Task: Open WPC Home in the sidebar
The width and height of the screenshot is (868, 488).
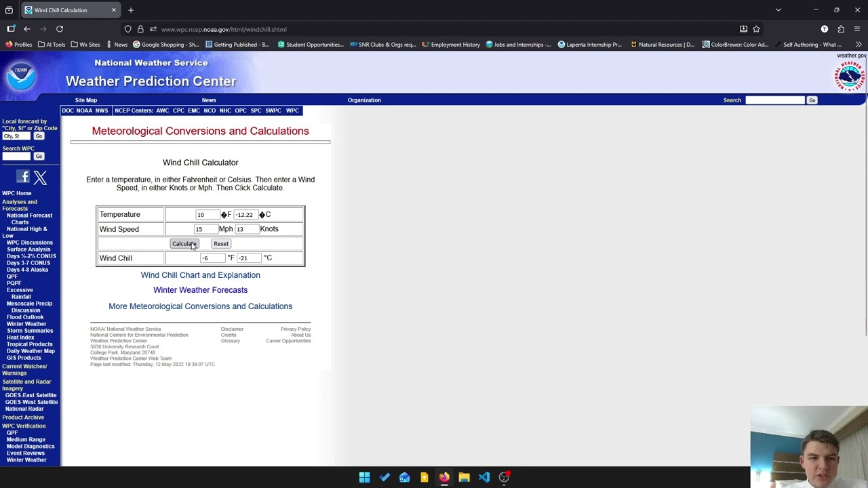Action: pyautogui.click(x=17, y=193)
